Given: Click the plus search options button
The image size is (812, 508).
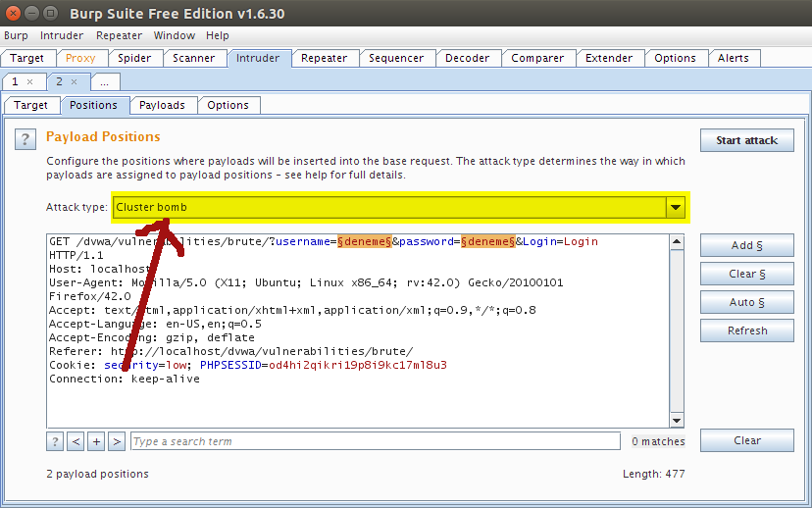Looking at the screenshot, I should [x=96, y=441].
